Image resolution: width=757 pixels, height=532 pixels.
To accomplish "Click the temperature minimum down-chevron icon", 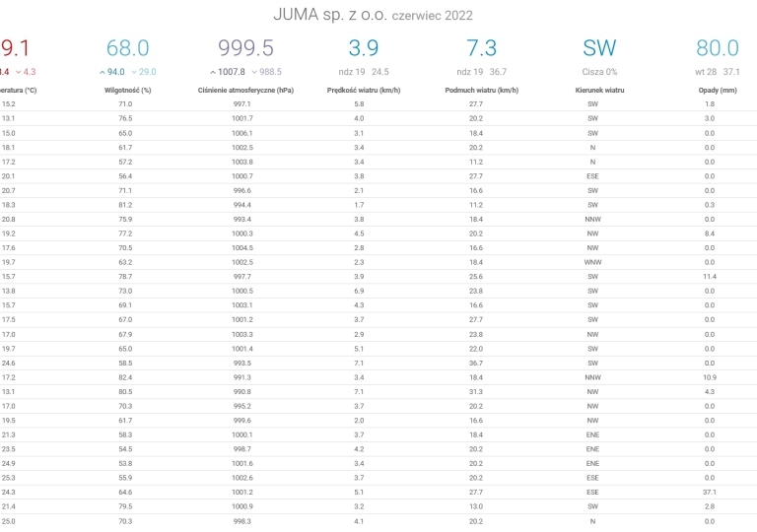I will pos(17,72).
